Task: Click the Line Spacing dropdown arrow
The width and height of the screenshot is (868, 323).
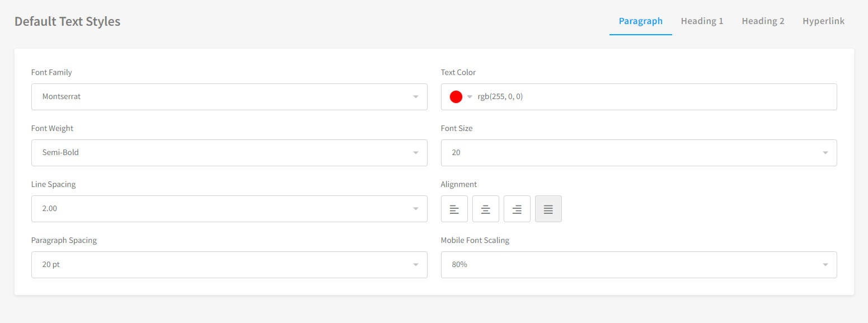Action: tap(416, 209)
